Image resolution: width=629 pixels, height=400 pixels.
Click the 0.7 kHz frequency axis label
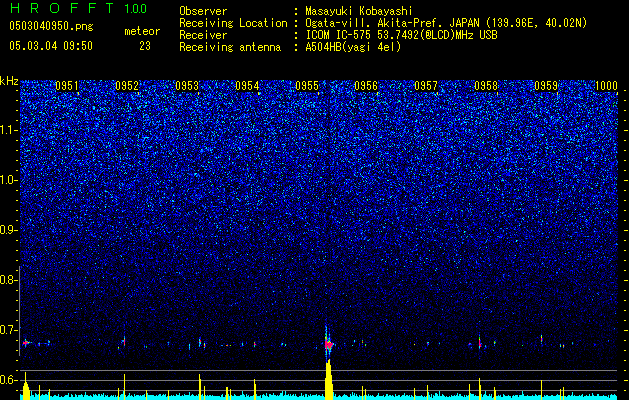tap(7, 330)
